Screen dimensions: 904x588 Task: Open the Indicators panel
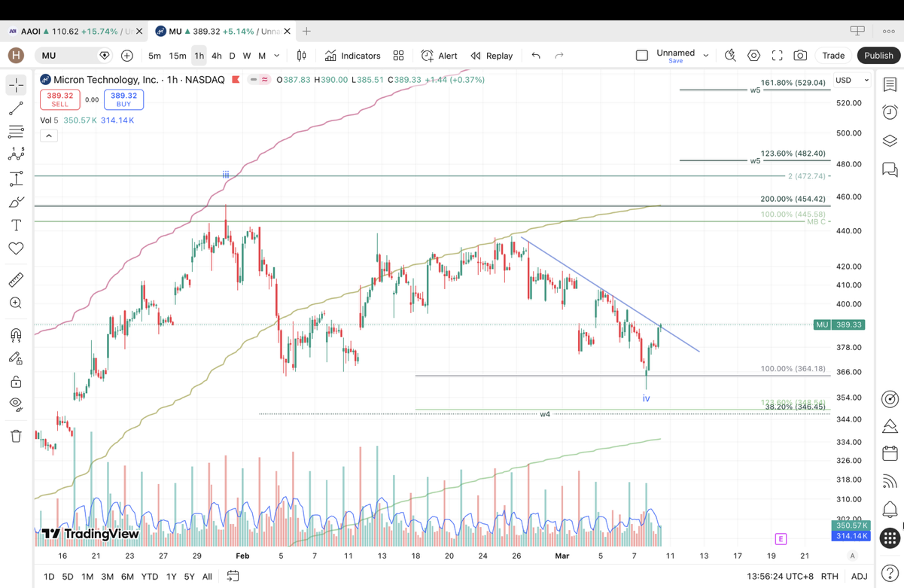pyautogui.click(x=352, y=56)
